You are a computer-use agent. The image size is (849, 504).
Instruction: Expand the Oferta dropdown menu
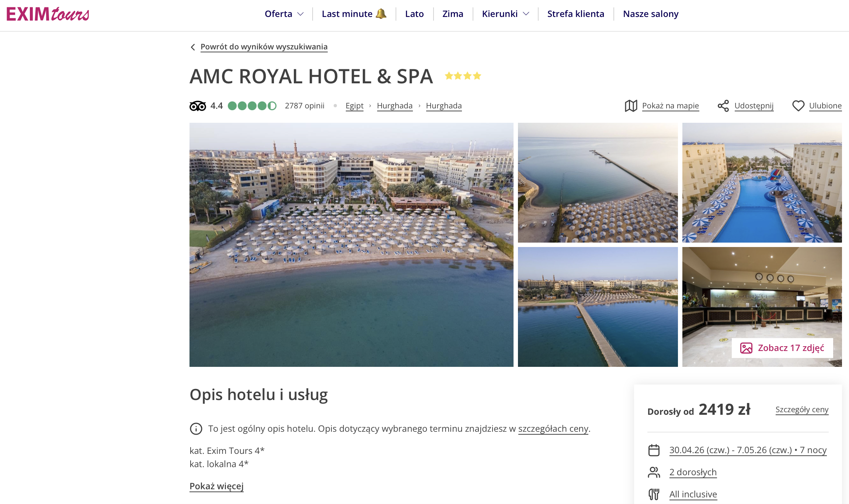click(284, 14)
